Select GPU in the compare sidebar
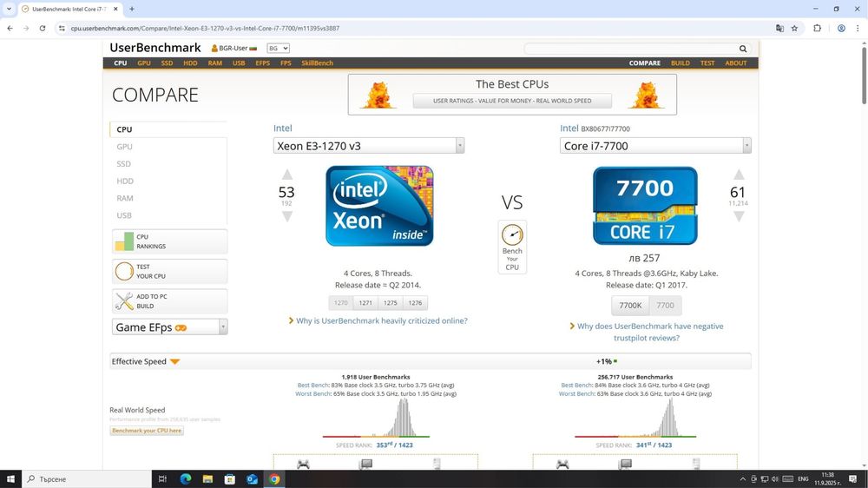Image resolution: width=868 pixels, height=488 pixels. 124,147
